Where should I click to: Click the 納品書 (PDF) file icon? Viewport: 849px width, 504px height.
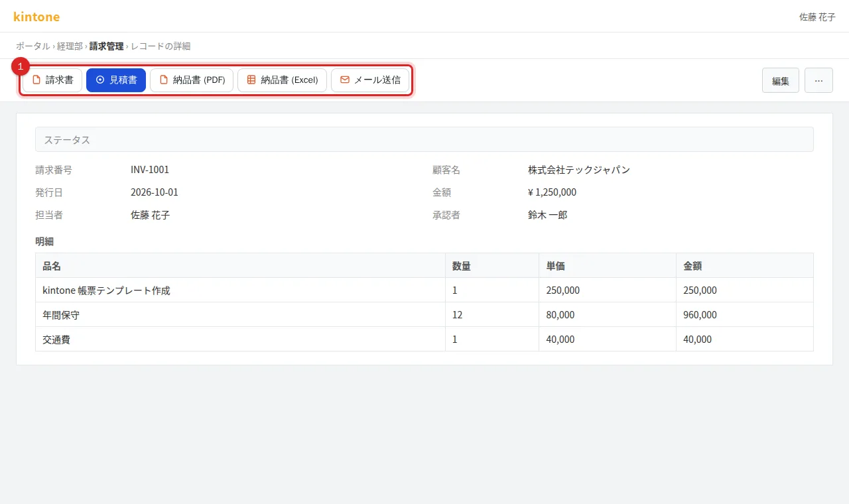click(x=164, y=80)
